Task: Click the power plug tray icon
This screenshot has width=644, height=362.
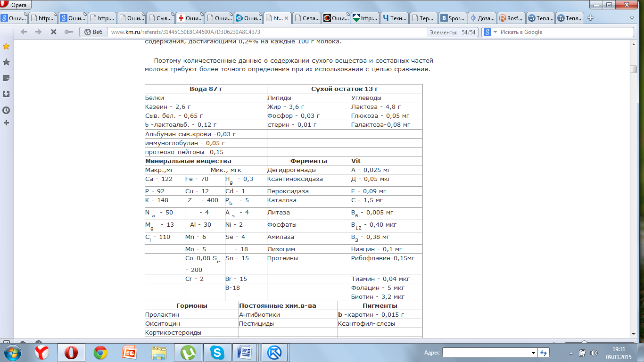Action: [582, 353]
